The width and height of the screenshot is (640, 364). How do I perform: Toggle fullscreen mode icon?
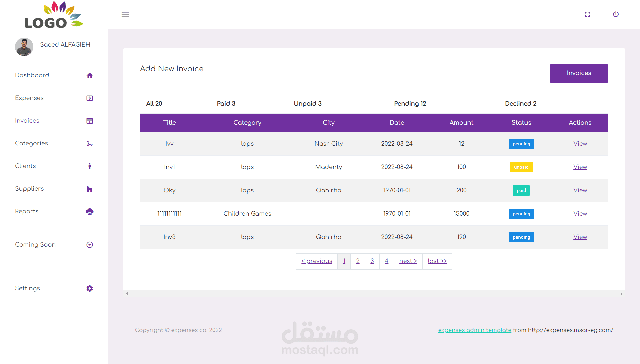point(587,14)
